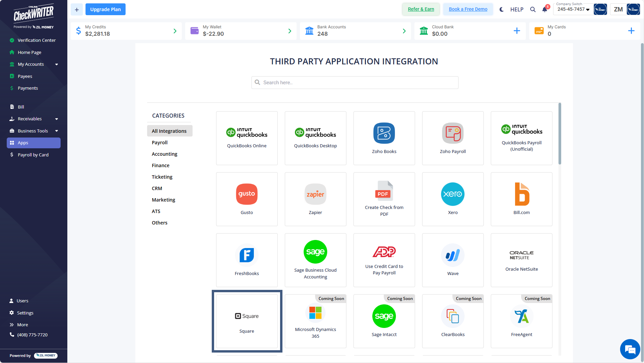Open the Xero accounting app

tap(452, 199)
